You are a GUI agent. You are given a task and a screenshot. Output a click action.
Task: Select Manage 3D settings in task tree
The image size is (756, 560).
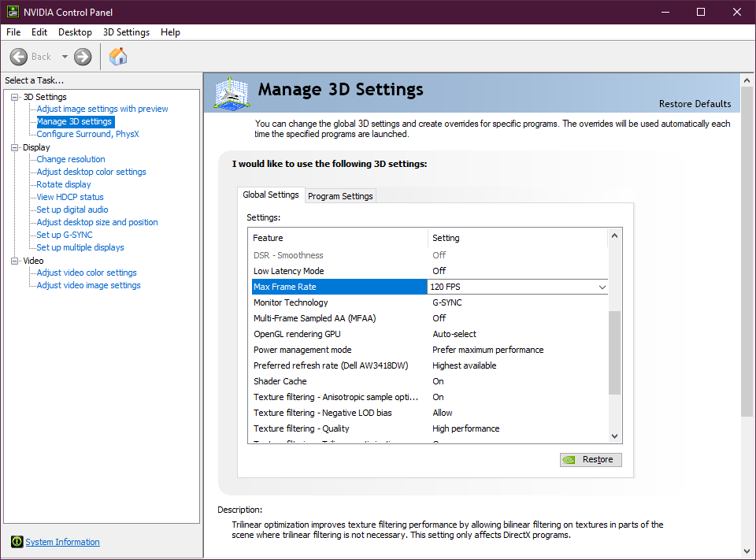[x=74, y=121]
